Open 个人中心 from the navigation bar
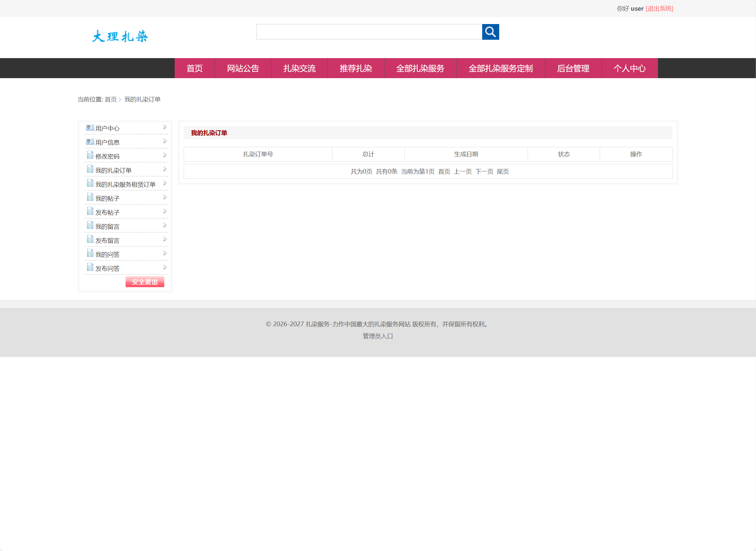The height and width of the screenshot is (551, 756). pyautogui.click(x=629, y=68)
